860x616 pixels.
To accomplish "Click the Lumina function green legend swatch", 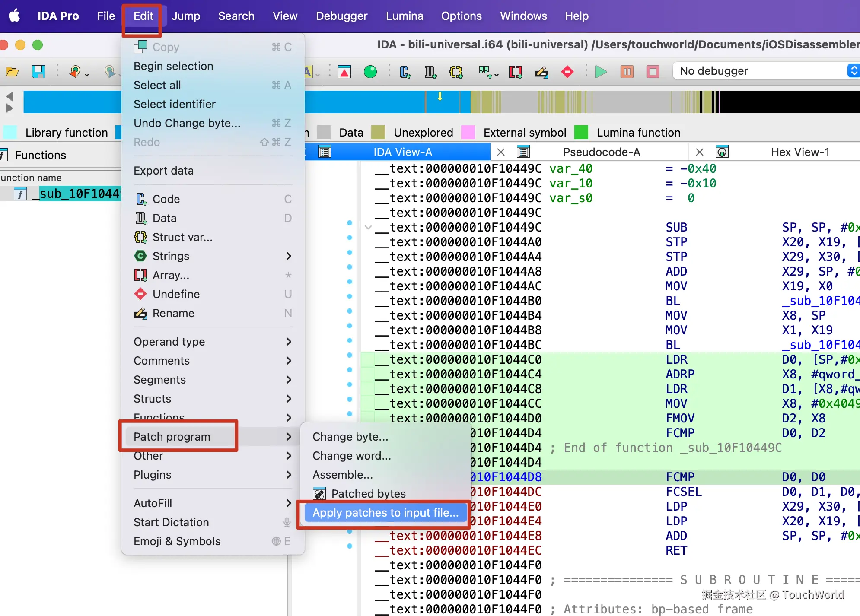I will pos(581,133).
